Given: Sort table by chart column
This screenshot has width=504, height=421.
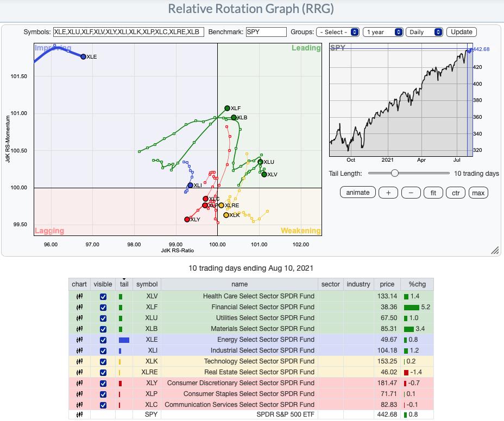Looking at the screenshot, I should [79, 284].
